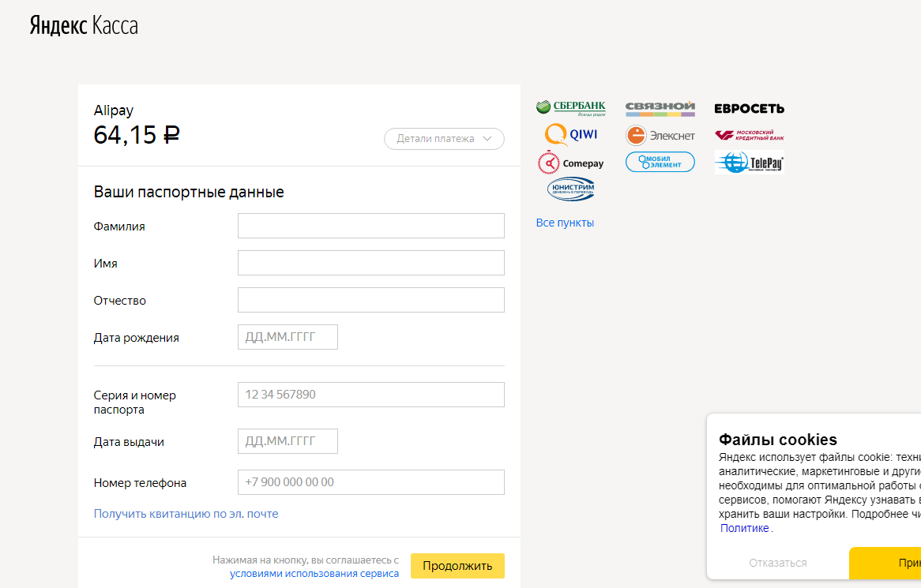The width and height of the screenshot is (921, 588).
Task: Open the Политике link in cookies notice
Action: point(744,528)
